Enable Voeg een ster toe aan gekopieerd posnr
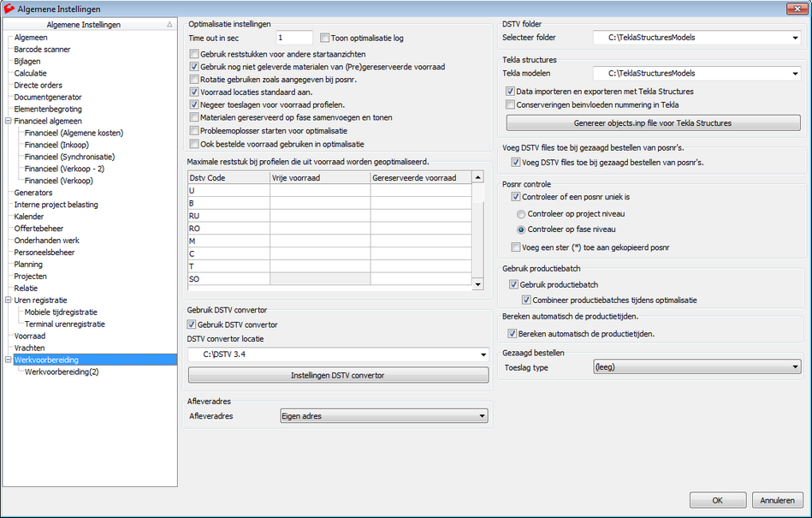The image size is (812, 518). (x=516, y=247)
